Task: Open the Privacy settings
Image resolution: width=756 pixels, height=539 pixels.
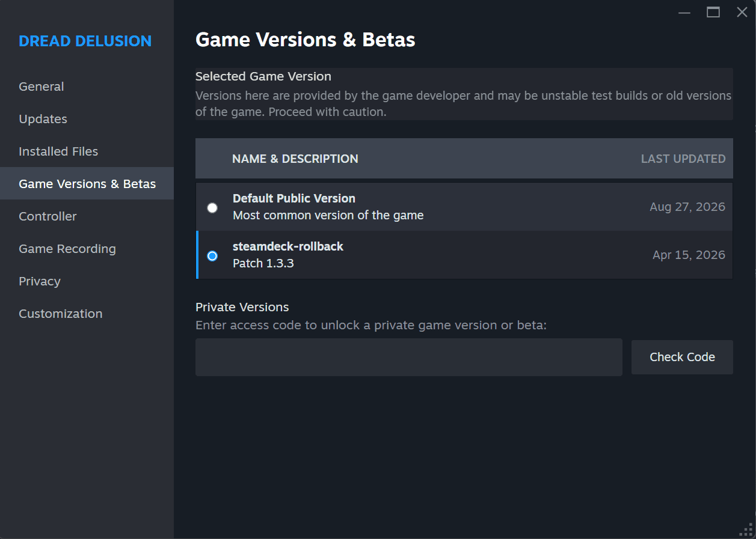Action: 87,281
